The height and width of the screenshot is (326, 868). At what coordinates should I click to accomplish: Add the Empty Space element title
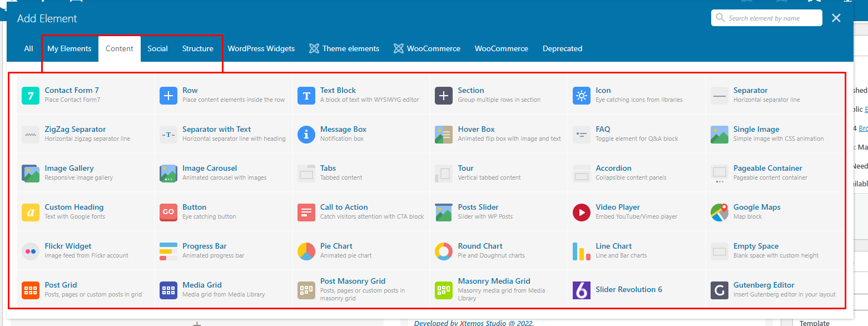(756, 246)
